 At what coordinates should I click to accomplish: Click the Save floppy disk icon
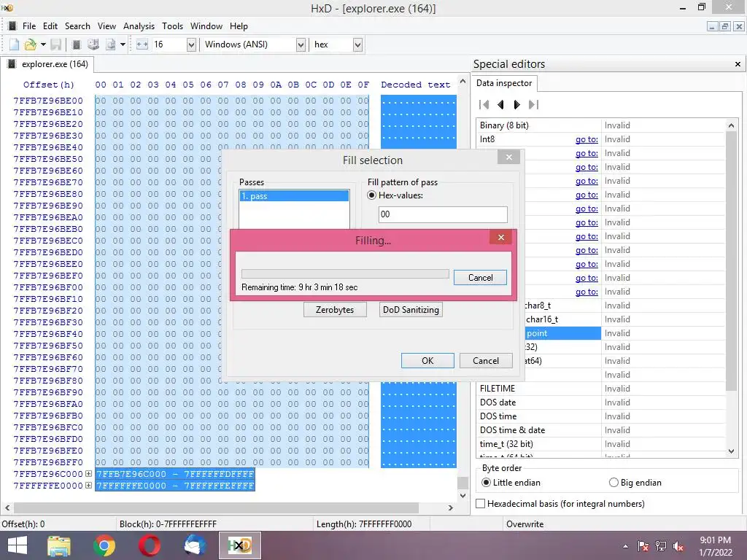coord(55,44)
